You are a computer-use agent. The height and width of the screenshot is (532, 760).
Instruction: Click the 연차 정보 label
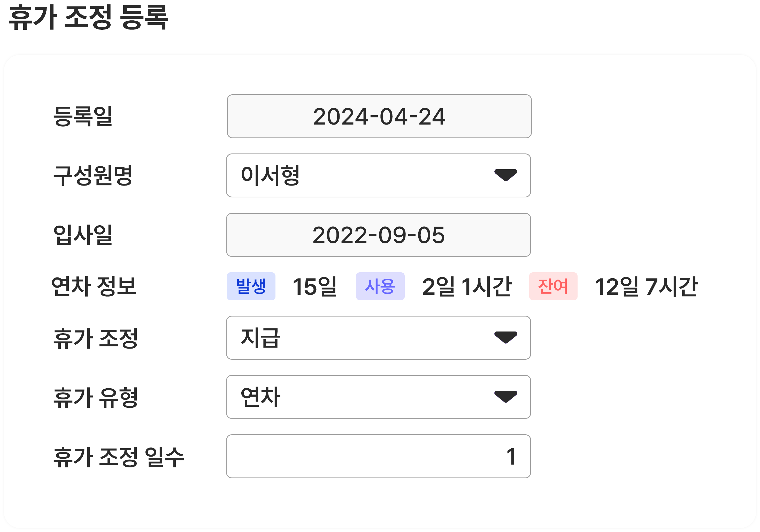click(94, 286)
